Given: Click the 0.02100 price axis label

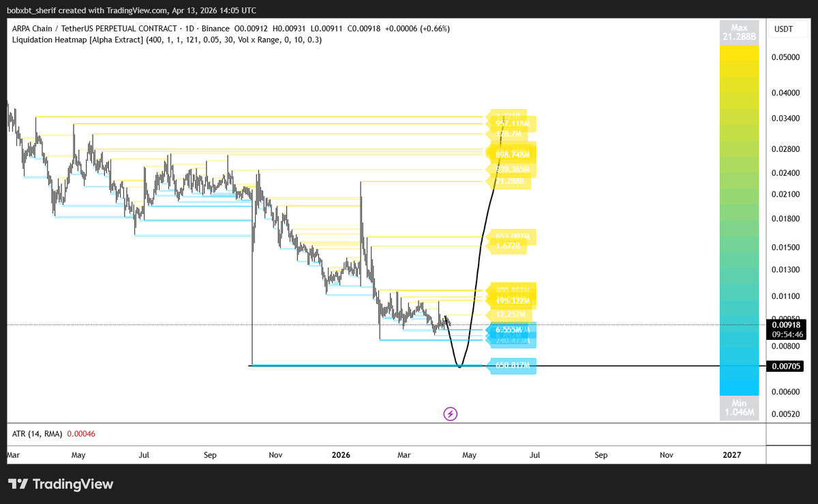Looking at the screenshot, I should point(785,195).
